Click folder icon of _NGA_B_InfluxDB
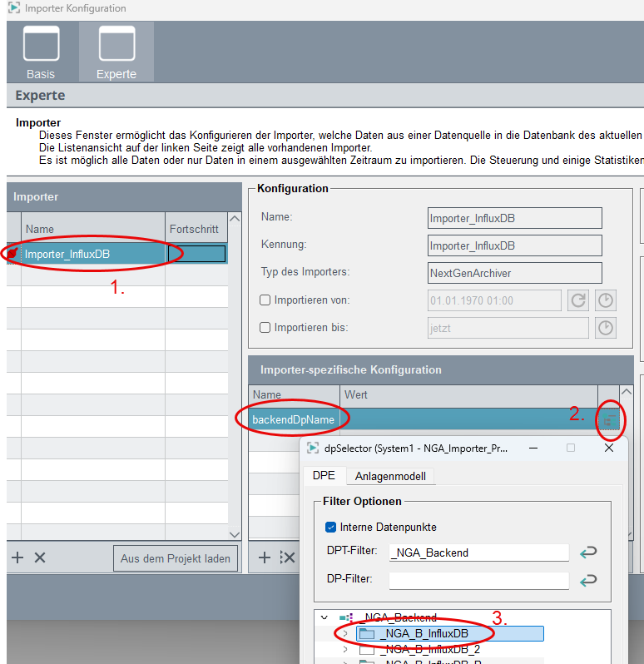 (x=367, y=633)
